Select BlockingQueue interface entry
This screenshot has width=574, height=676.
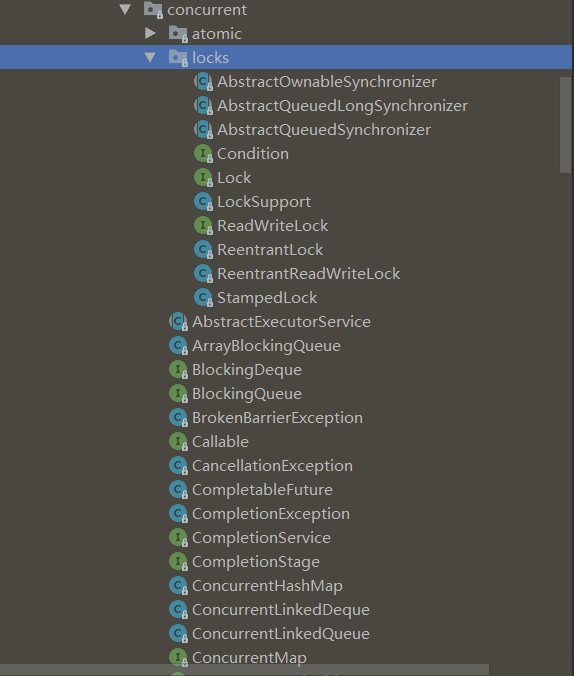click(x=247, y=394)
